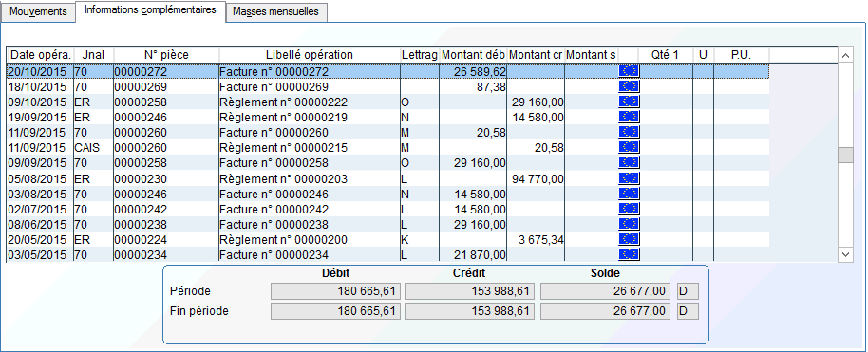
Task: Click the EU flag icon on Facture n° 00000246 row
Action: point(629,194)
